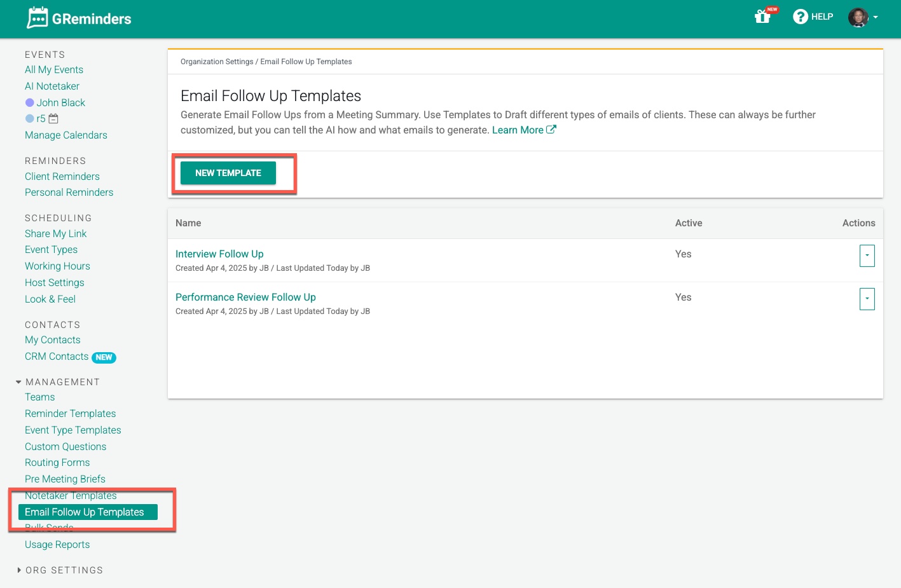Select the purple John Black calendar dot
The width and height of the screenshot is (901, 588).
click(x=29, y=103)
